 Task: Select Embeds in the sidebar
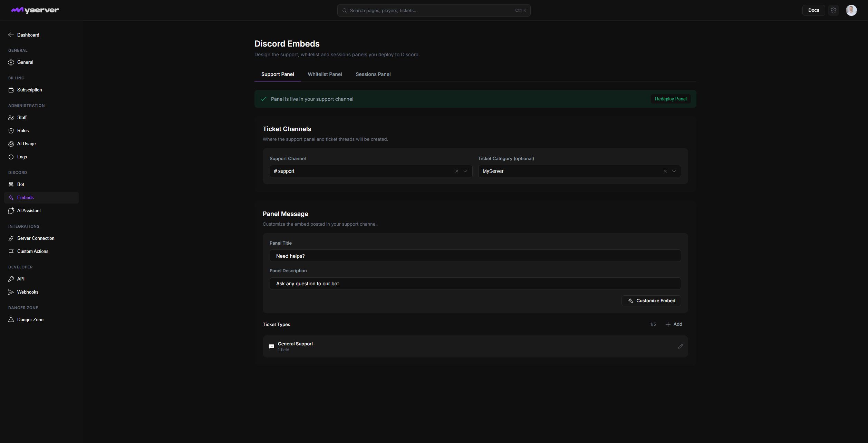41,198
